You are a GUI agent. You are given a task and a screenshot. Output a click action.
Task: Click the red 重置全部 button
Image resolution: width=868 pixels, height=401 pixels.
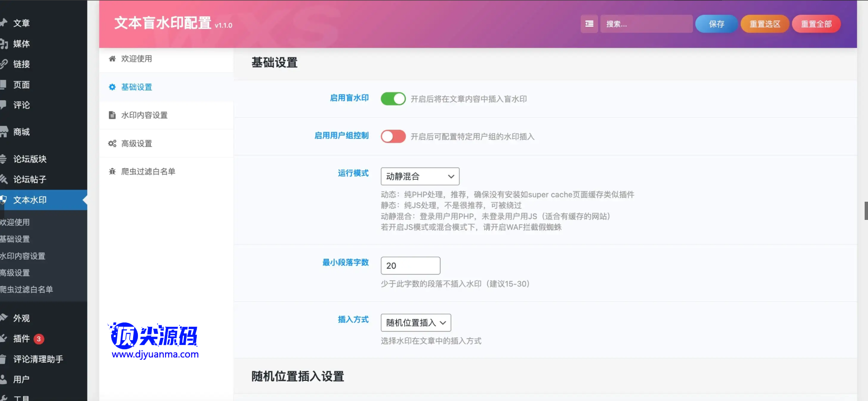(x=816, y=24)
